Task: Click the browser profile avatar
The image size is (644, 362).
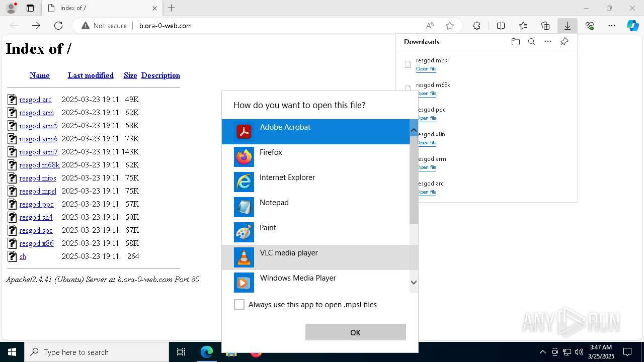Action: click(11, 8)
